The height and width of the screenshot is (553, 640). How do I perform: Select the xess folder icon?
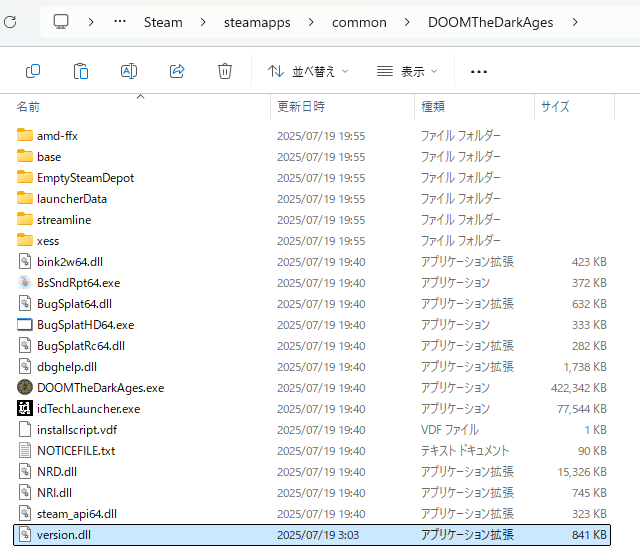point(25,240)
